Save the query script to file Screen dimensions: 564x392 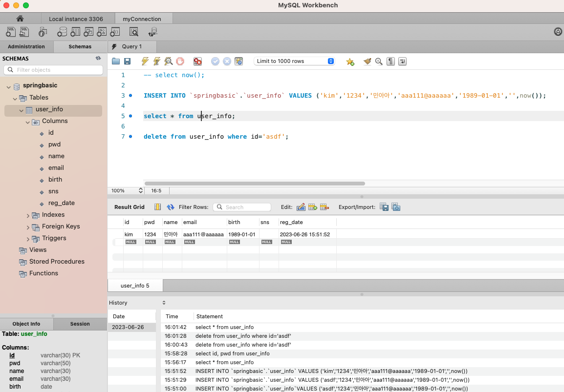(x=128, y=61)
